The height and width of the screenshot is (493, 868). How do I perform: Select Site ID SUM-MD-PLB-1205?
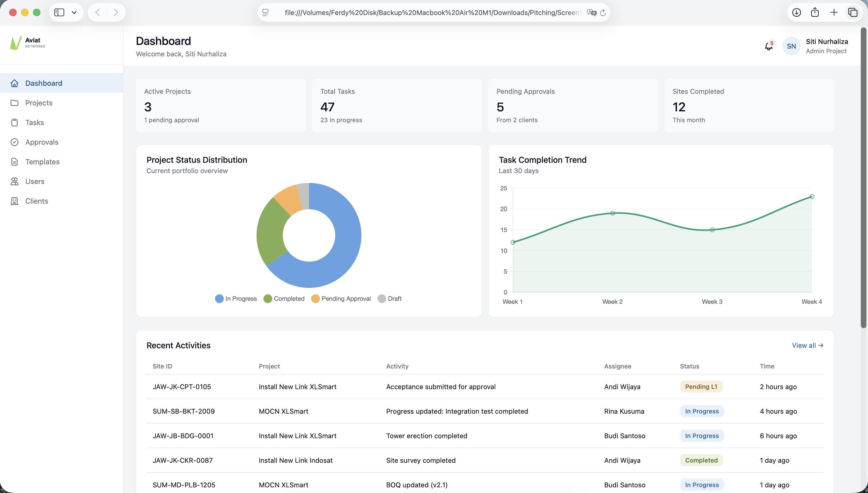tap(184, 485)
